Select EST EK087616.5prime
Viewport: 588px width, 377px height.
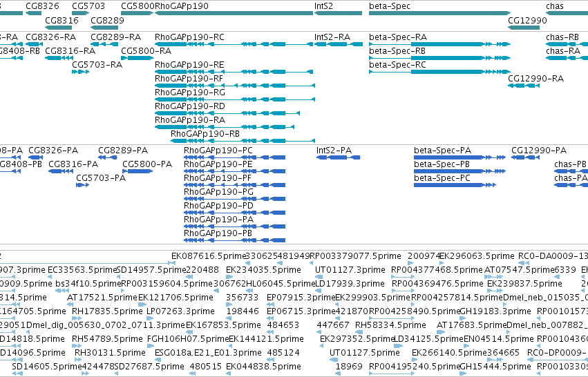tap(208, 256)
